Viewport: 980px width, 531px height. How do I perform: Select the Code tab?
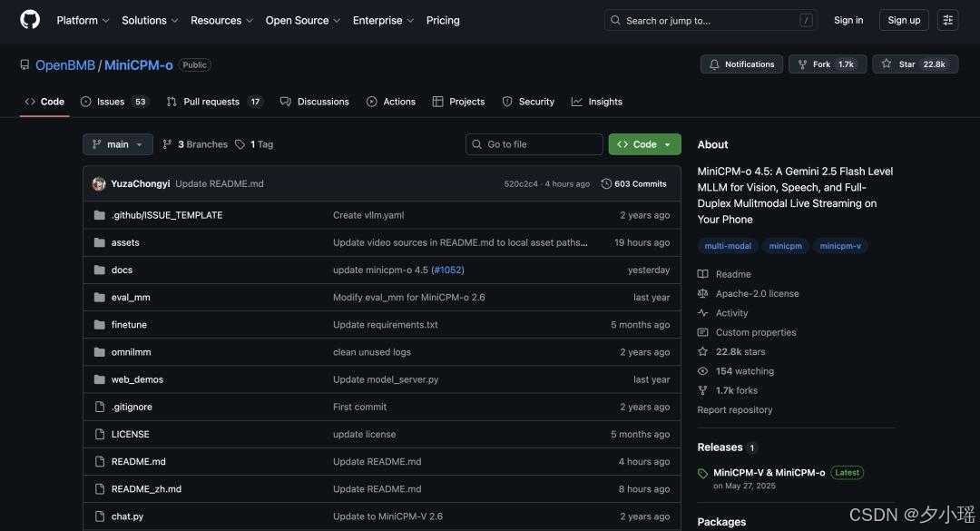point(44,102)
